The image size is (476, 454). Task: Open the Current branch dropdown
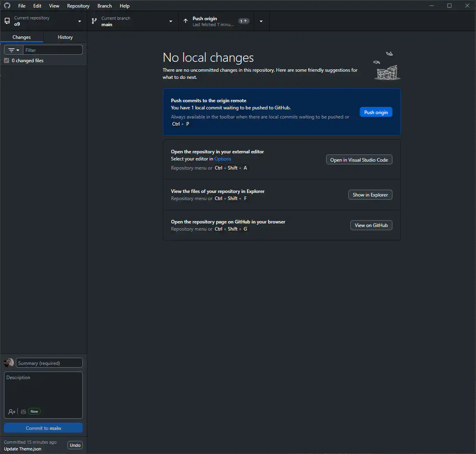pos(171,21)
